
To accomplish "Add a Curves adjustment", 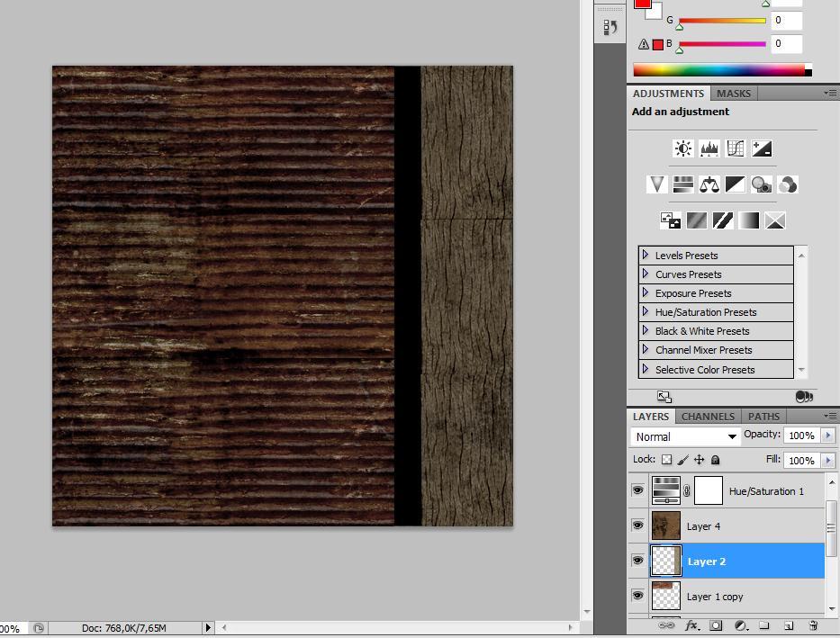I will 736,148.
